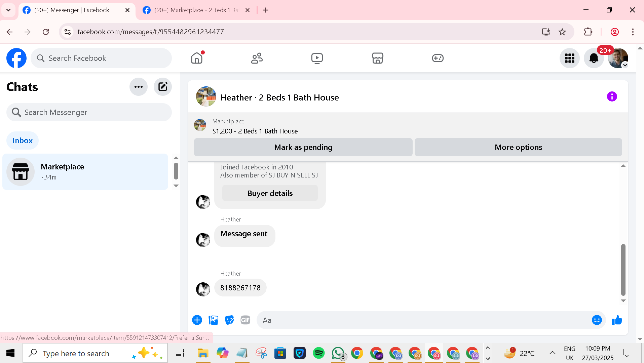This screenshot has width=644, height=363.
Task: Close the Messenger browser tab
Action: click(127, 10)
